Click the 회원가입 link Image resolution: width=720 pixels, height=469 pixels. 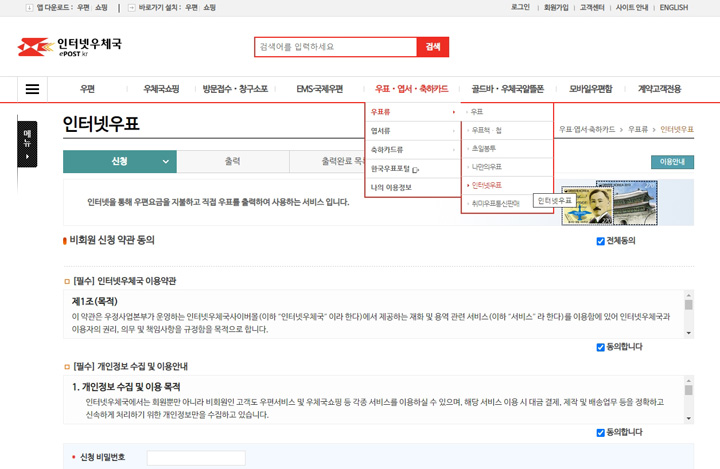tap(556, 7)
